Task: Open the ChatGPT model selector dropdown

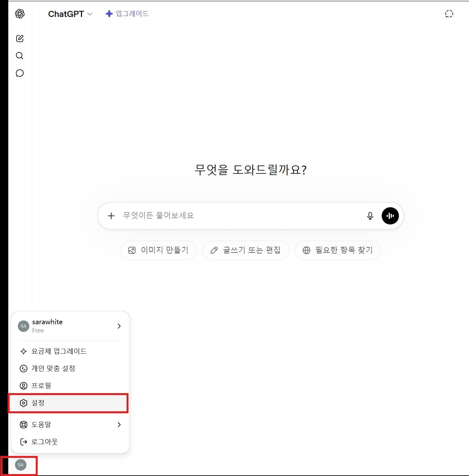Action: [x=70, y=14]
